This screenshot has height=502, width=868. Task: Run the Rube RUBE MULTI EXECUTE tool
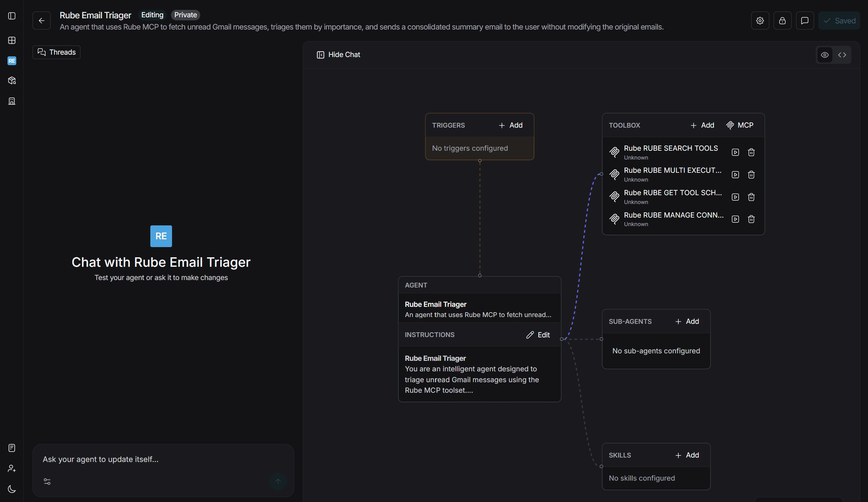click(735, 175)
